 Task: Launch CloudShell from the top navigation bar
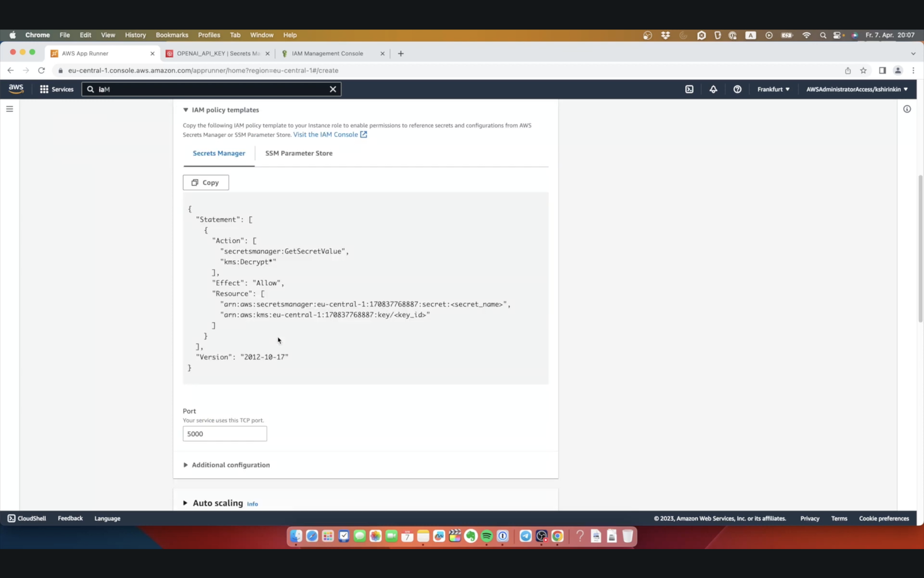coord(690,89)
